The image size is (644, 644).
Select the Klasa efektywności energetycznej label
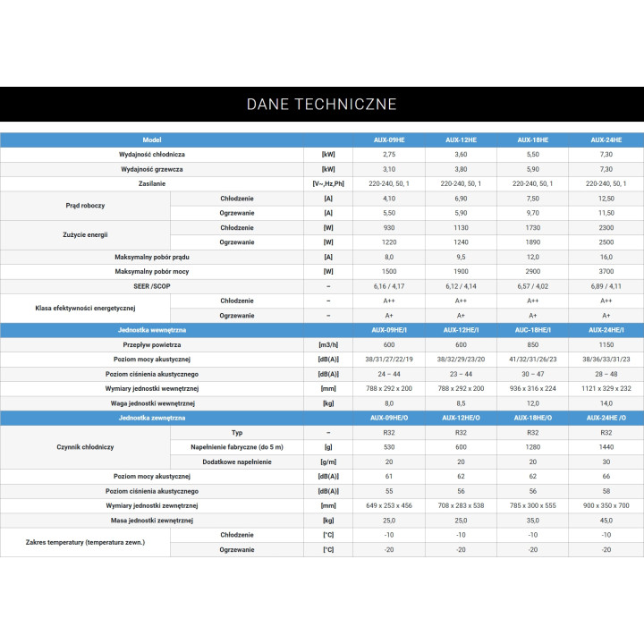click(x=85, y=308)
